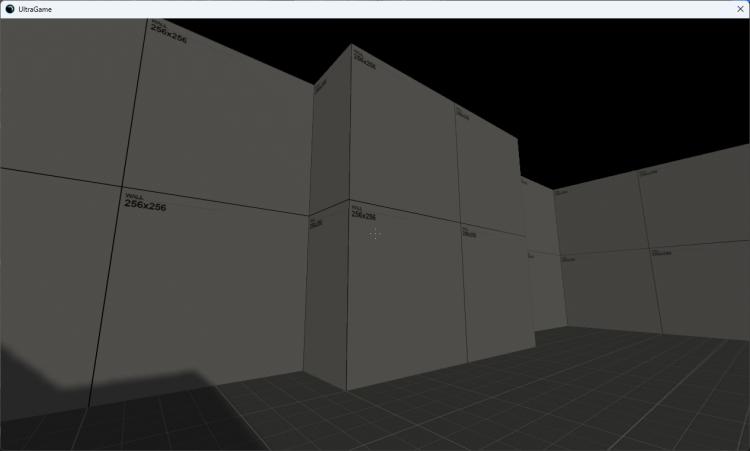Click the 256x256 label beside the crosshair

(x=363, y=214)
